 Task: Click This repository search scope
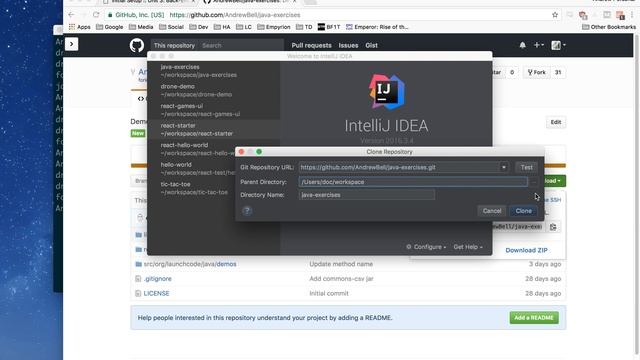point(174,45)
